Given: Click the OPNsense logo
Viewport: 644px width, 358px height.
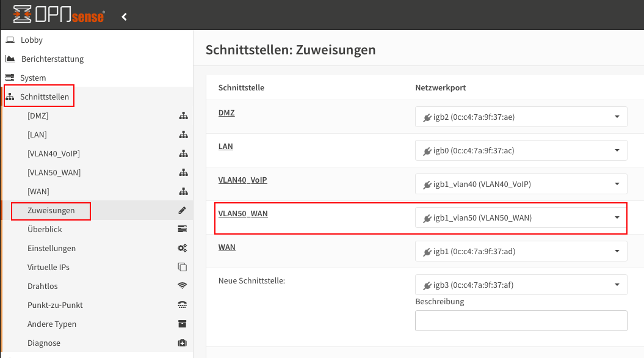Looking at the screenshot, I should (x=59, y=15).
